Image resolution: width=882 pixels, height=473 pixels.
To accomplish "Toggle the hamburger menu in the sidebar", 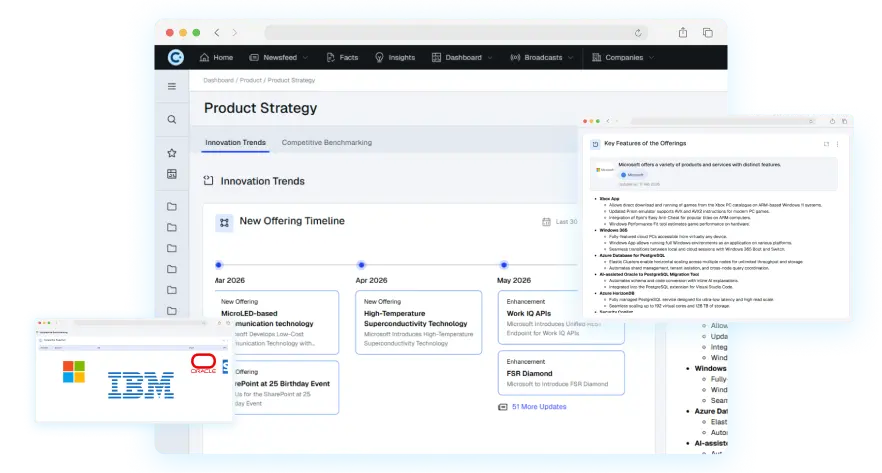I will coord(172,86).
